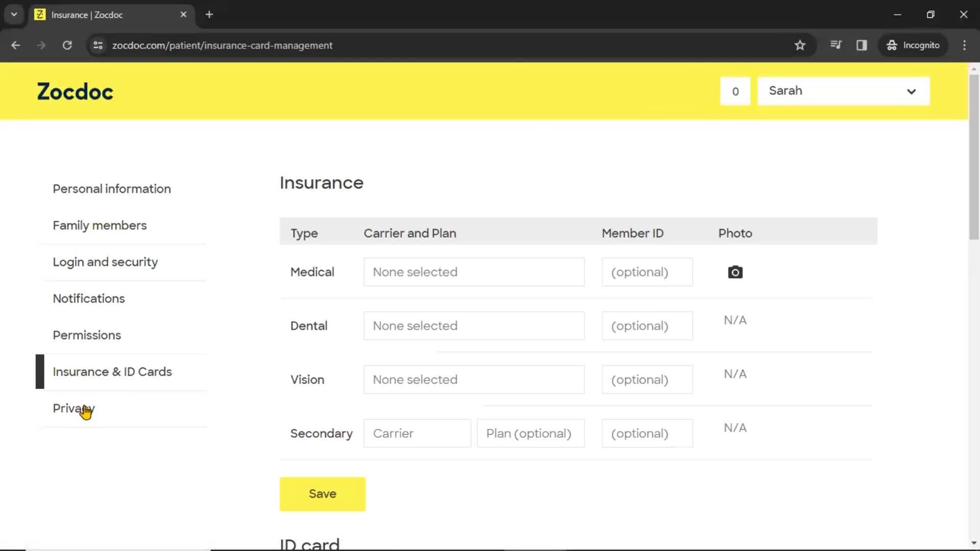
Task: Click the Secondary Plan (optional) field
Action: point(530,433)
